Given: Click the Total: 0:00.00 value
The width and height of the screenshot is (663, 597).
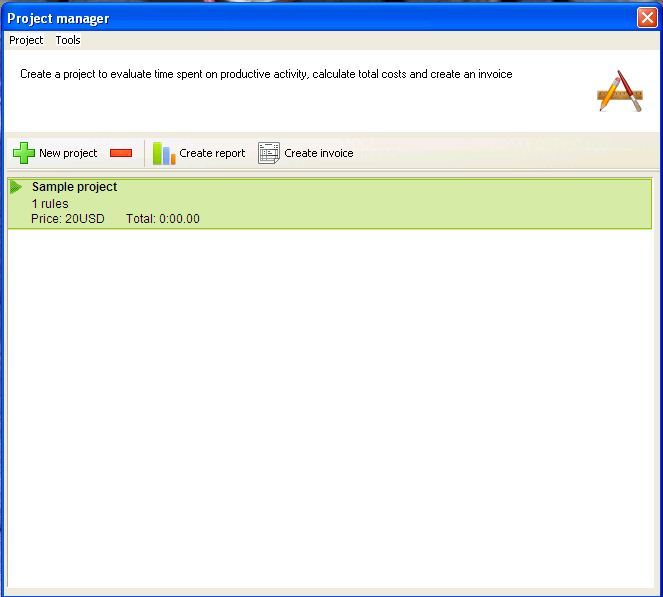Looking at the screenshot, I should point(163,219).
